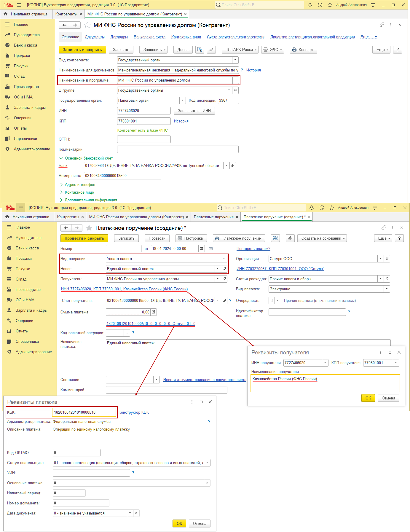This screenshot has height=532, width=410.
Task: Open the Получатель record via open icon
Action: point(224,279)
